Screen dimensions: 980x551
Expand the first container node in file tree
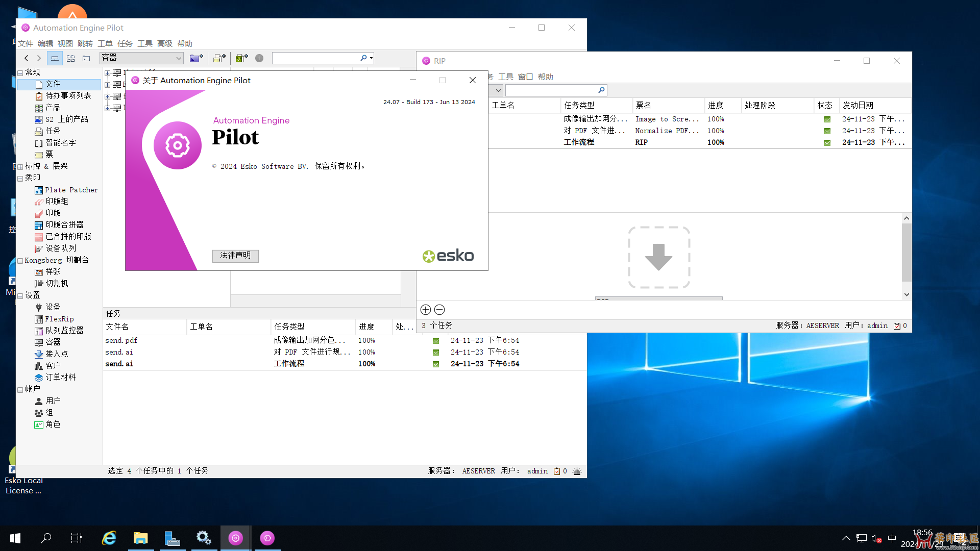[108, 73]
